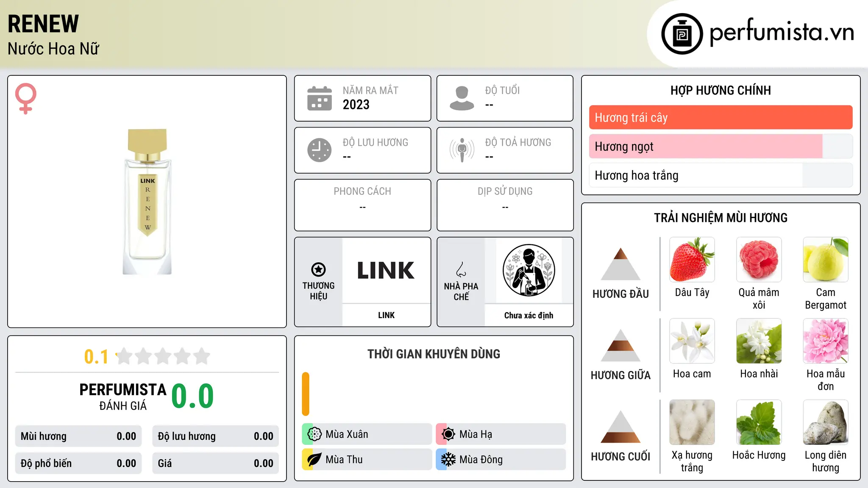Click the THỜI GIAN KHUYÊN DÙNG heading

pyautogui.click(x=434, y=354)
